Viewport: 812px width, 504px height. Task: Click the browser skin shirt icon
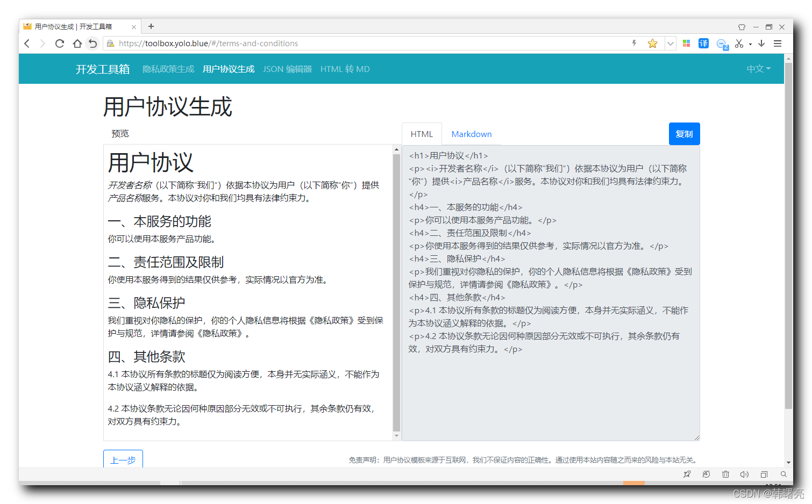pos(742,27)
